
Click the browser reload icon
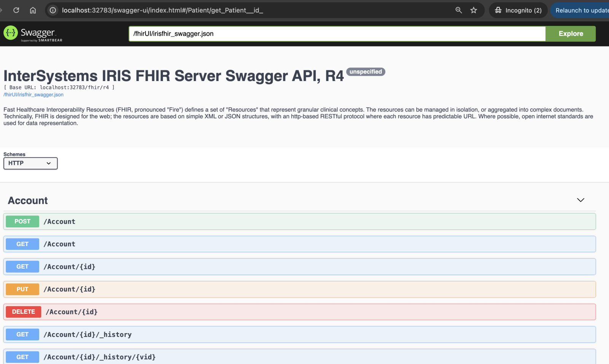coord(16,10)
